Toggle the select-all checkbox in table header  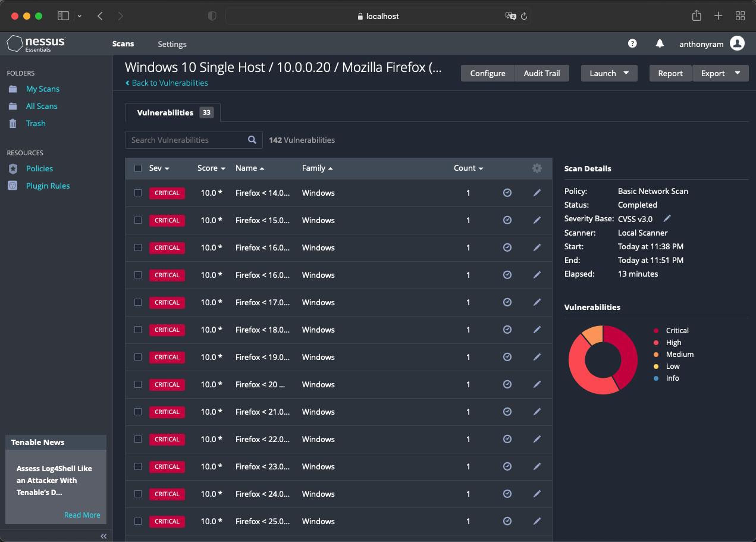coord(138,168)
